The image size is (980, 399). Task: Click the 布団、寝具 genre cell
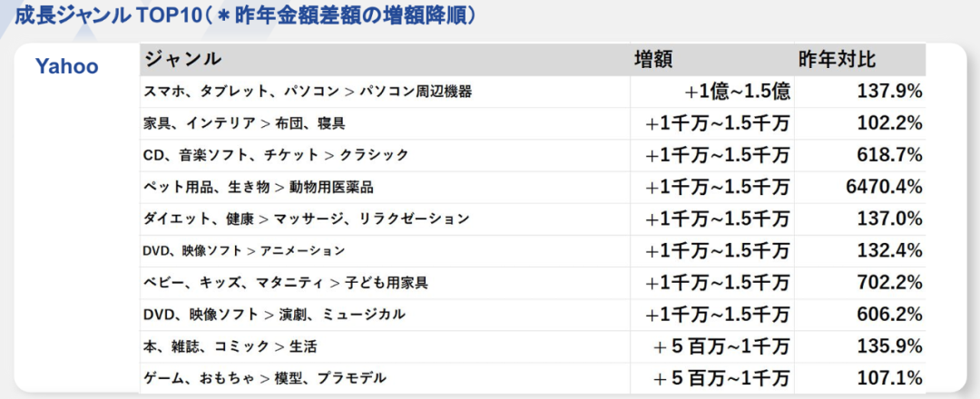(x=244, y=123)
